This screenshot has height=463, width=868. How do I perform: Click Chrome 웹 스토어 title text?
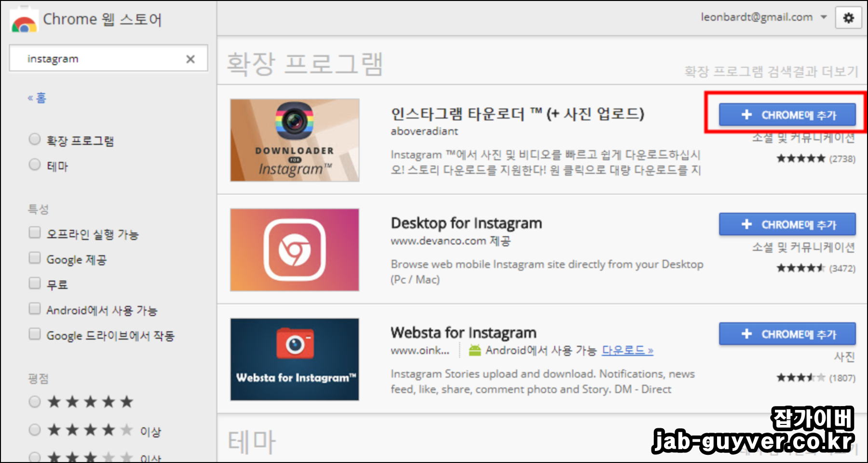pos(102,19)
